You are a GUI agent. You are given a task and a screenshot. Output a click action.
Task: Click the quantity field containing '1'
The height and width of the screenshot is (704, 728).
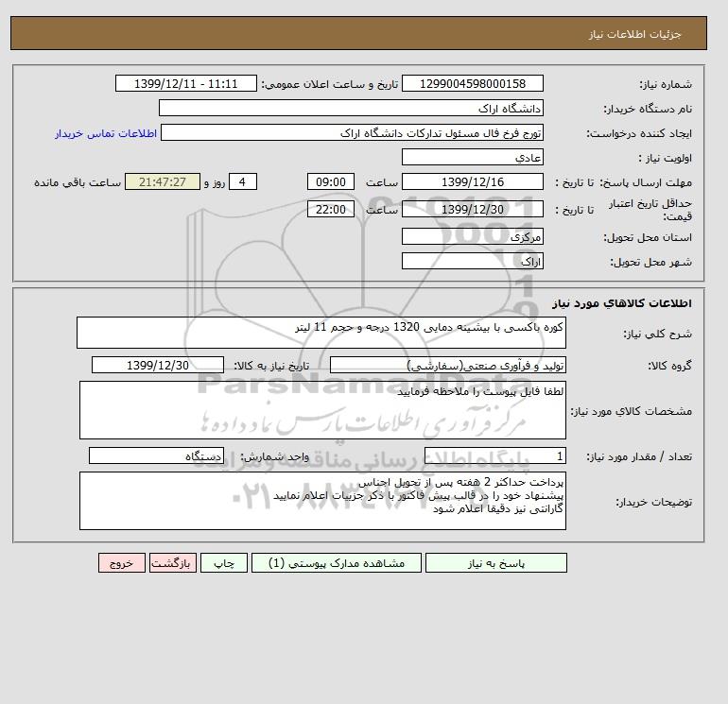point(494,455)
